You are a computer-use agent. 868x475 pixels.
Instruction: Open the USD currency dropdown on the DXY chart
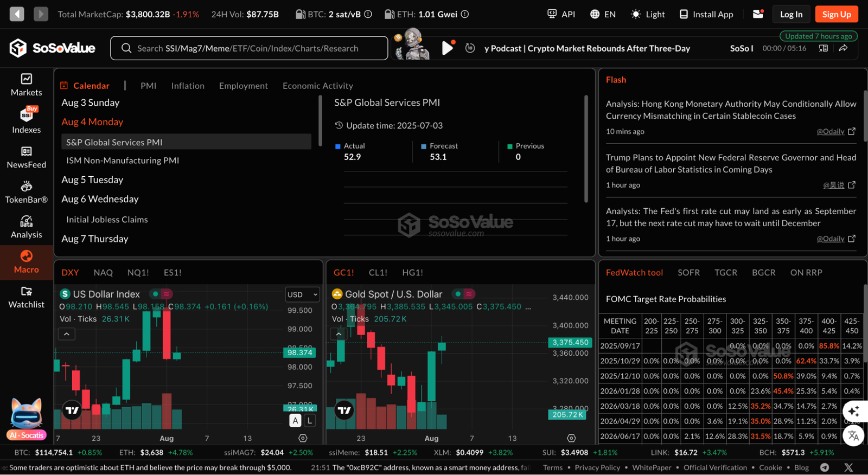302,294
